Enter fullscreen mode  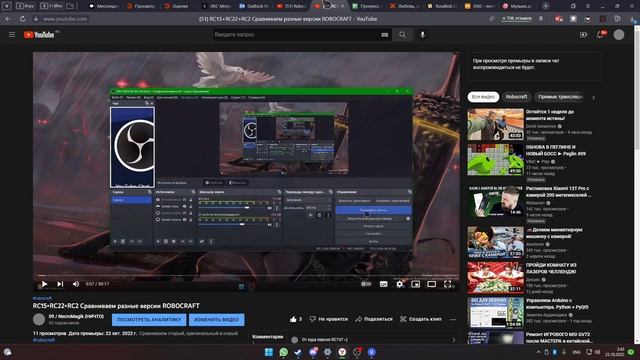pos(448,284)
